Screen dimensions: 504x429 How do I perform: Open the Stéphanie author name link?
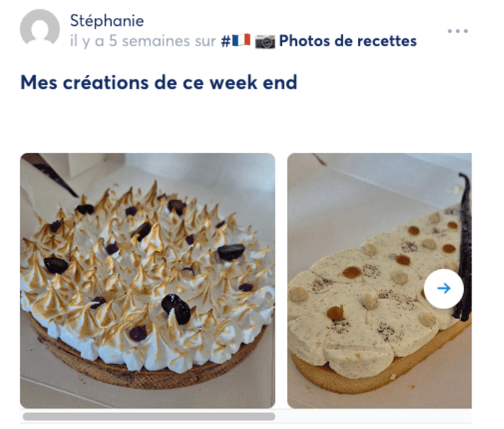point(106,21)
